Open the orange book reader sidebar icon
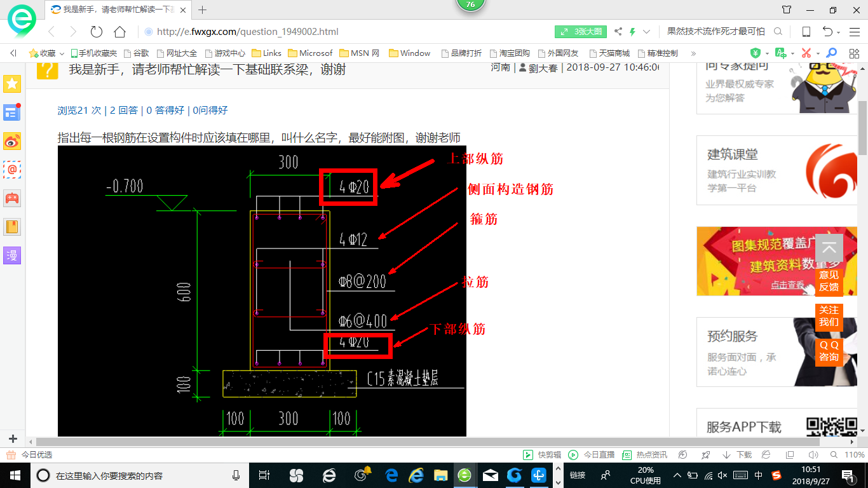Viewport: 868px width, 488px height. click(12, 227)
